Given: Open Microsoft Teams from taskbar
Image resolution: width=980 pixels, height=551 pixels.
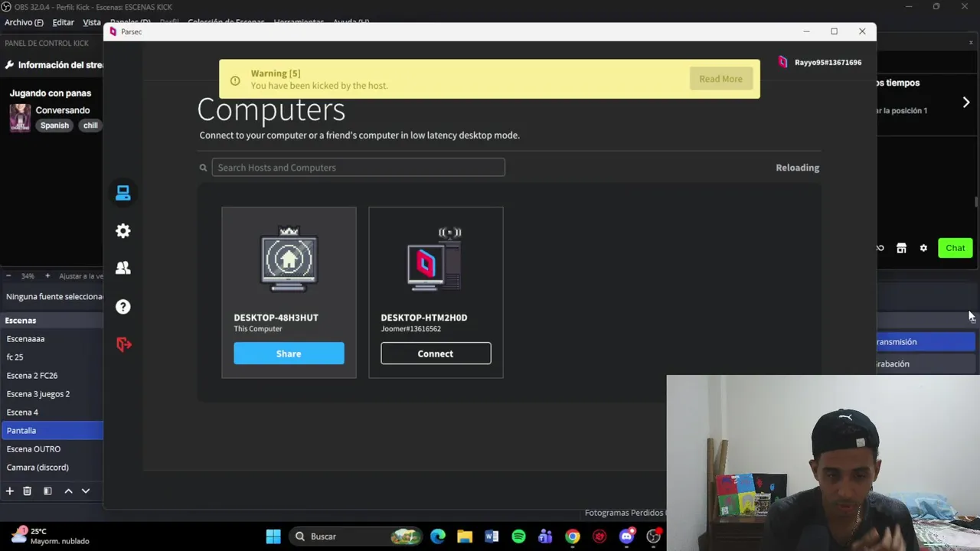Looking at the screenshot, I should 545,536.
